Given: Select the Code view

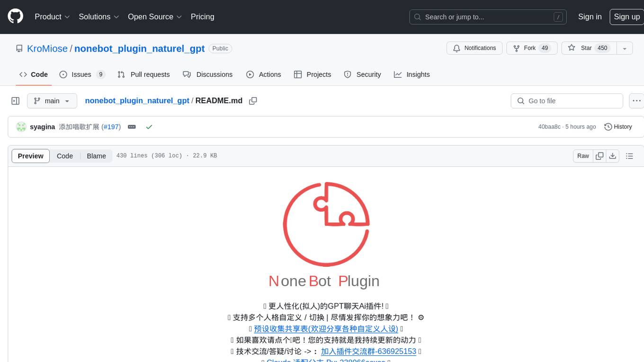Looking at the screenshot, I should tap(65, 156).
